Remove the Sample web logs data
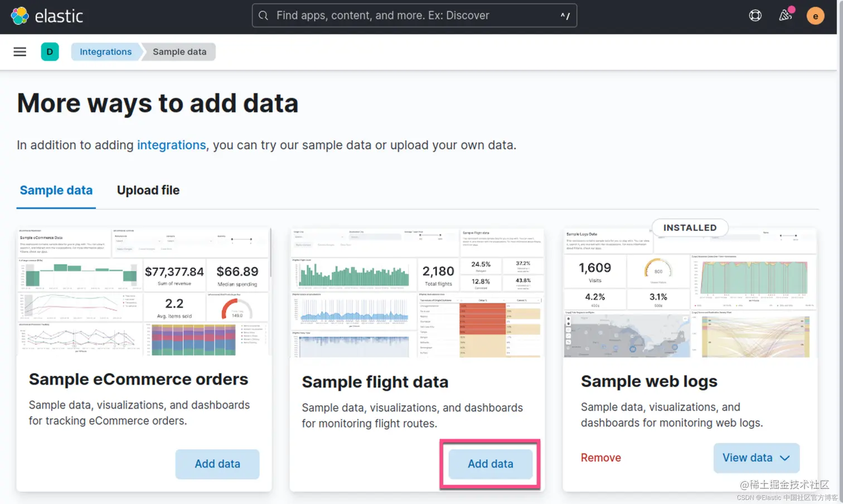This screenshot has height=504, width=843. tap(600, 458)
